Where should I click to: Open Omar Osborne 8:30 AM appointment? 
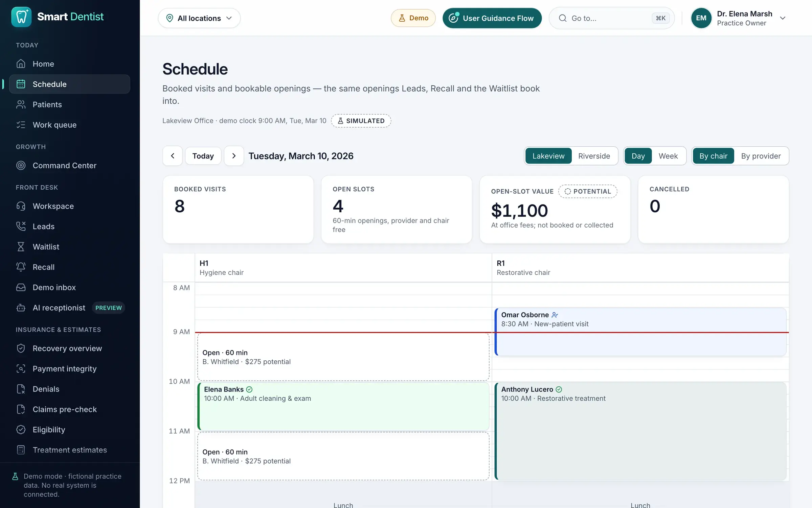pos(640,332)
